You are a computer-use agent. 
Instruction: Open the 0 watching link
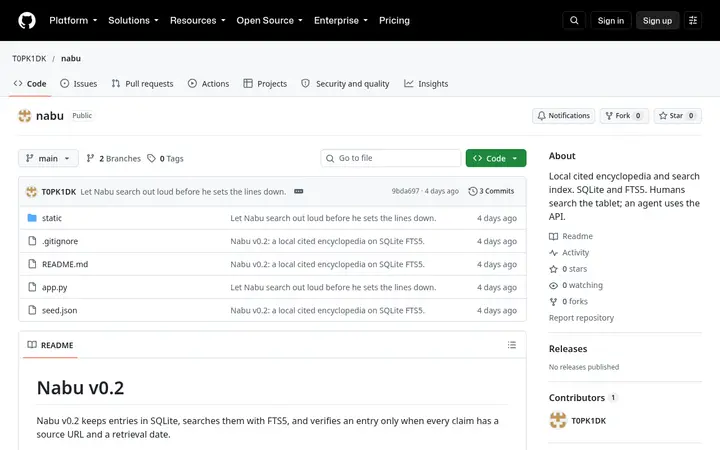click(x=576, y=285)
